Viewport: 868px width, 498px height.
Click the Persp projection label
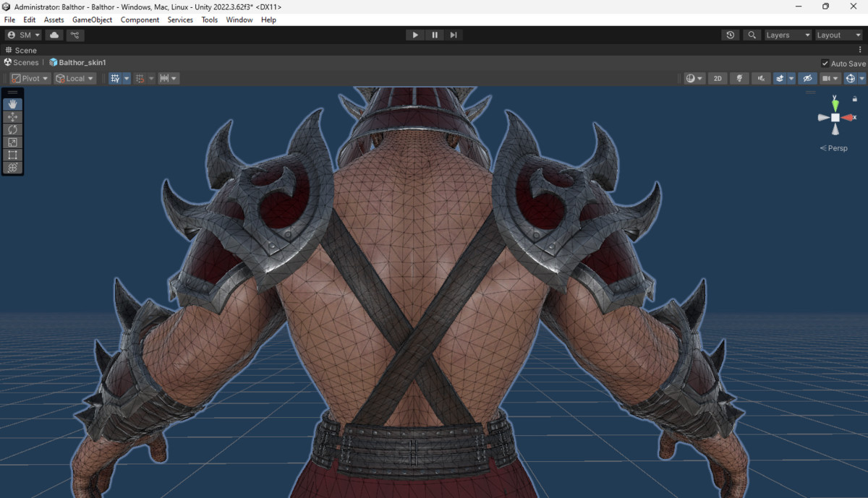(x=834, y=148)
